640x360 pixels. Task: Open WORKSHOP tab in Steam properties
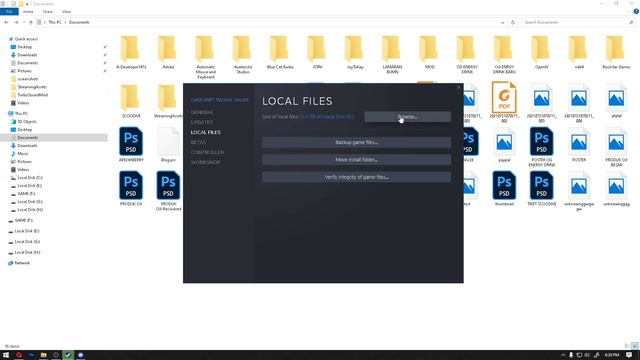tap(205, 162)
